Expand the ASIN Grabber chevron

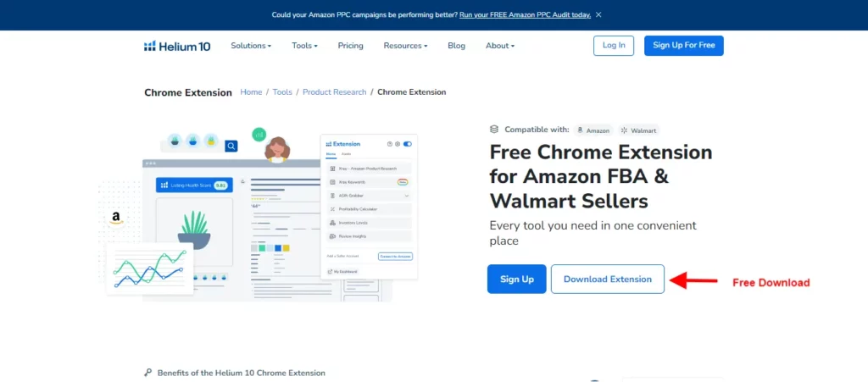(x=406, y=196)
